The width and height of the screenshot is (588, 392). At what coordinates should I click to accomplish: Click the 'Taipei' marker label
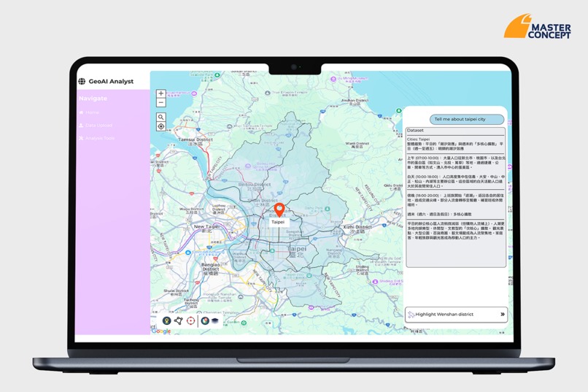click(278, 222)
